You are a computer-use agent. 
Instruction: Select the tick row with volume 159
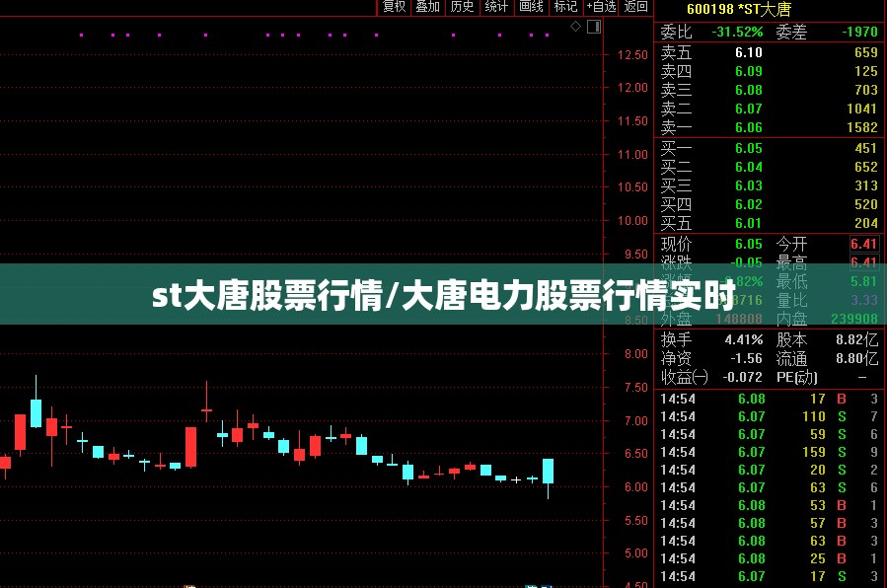click(x=770, y=452)
